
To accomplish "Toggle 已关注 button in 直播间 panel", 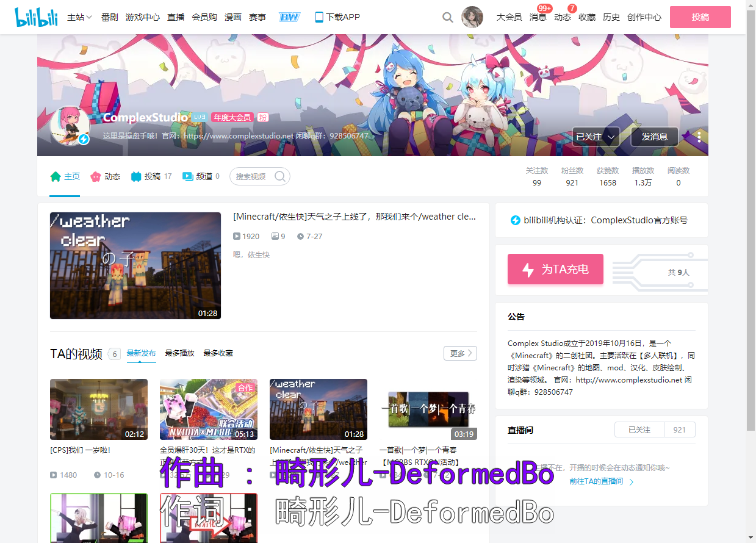I will (x=639, y=430).
